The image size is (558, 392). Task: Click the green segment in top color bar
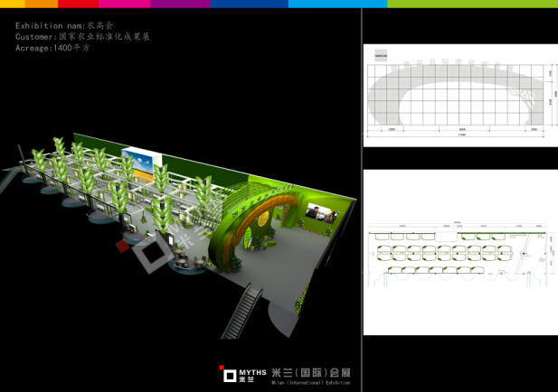click(472, 4)
